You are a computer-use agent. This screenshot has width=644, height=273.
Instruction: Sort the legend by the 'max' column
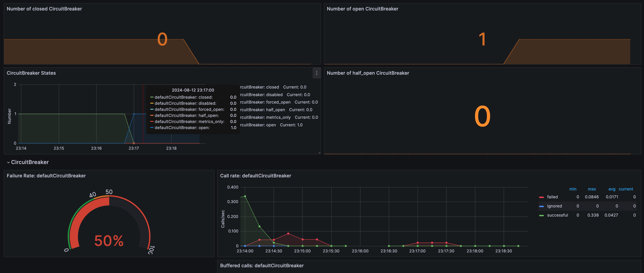tap(592, 189)
